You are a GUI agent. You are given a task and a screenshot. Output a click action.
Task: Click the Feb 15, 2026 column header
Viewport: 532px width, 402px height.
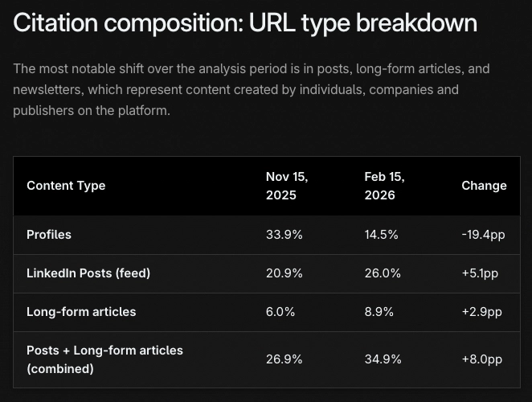[x=384, y=186]
